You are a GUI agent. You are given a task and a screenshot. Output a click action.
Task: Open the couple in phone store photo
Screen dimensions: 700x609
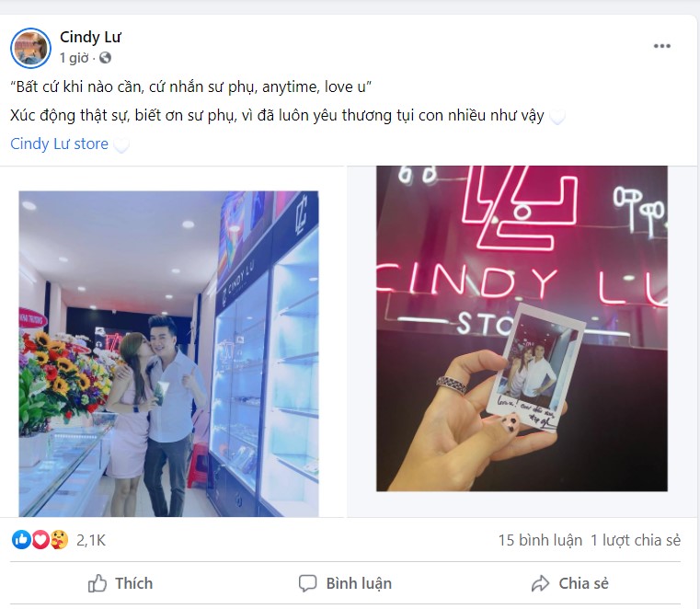168,353
